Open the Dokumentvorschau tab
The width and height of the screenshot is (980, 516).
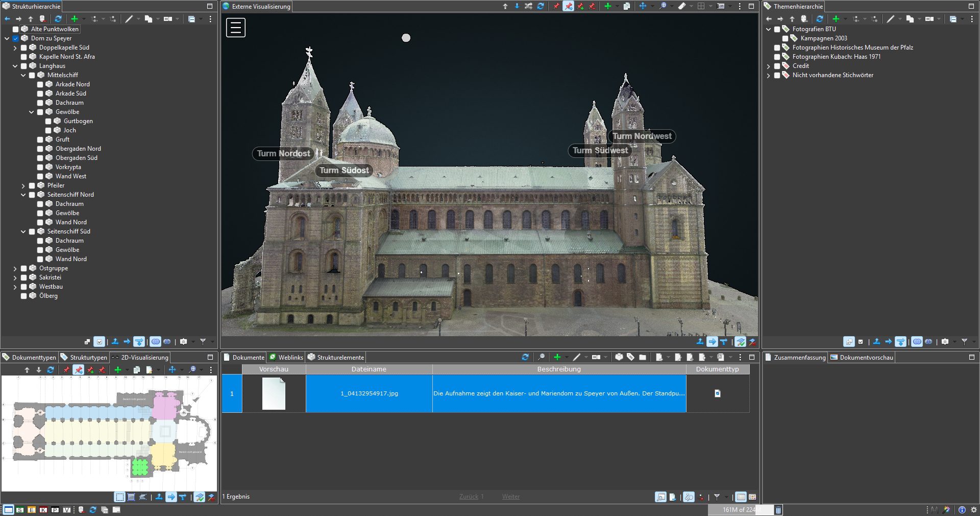click(866, 357)
